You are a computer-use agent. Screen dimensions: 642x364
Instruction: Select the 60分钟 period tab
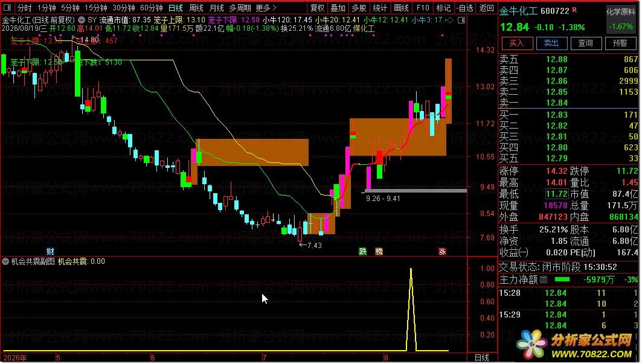[152, 8]
